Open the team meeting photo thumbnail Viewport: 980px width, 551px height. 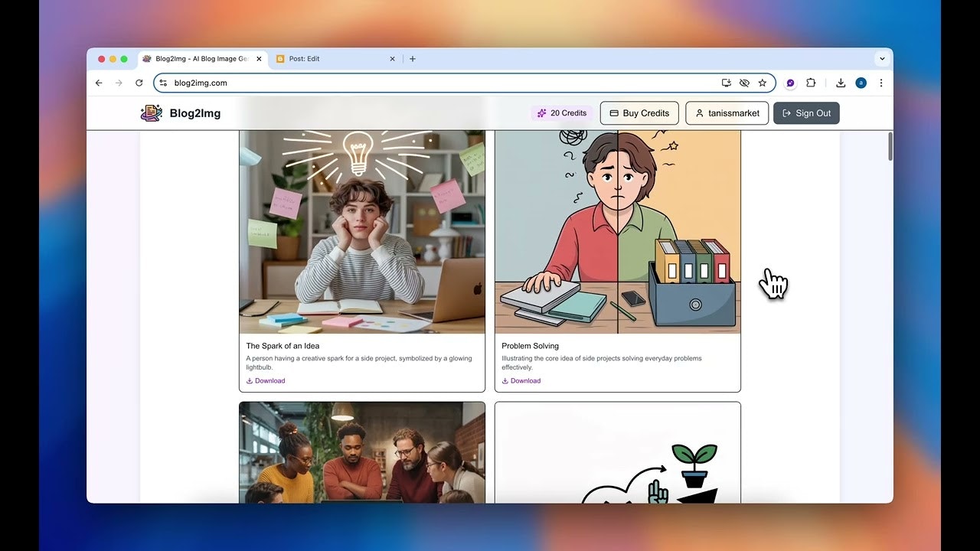[362, 452]
